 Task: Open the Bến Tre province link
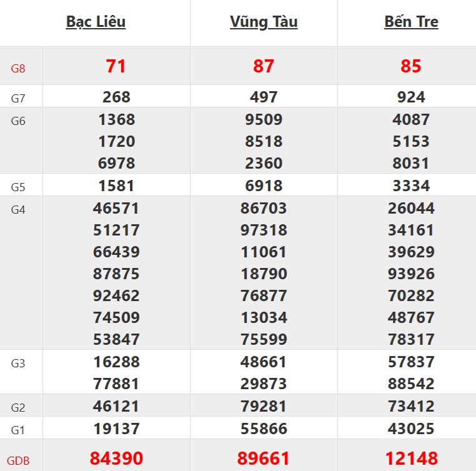411,22
